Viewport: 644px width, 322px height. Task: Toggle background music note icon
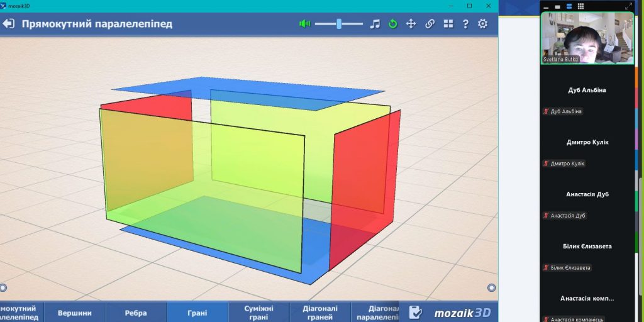(375, 24)
